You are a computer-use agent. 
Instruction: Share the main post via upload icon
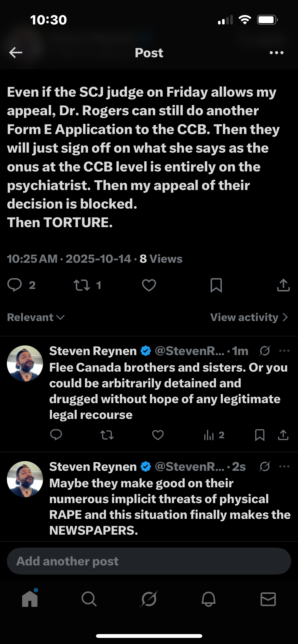283,285
